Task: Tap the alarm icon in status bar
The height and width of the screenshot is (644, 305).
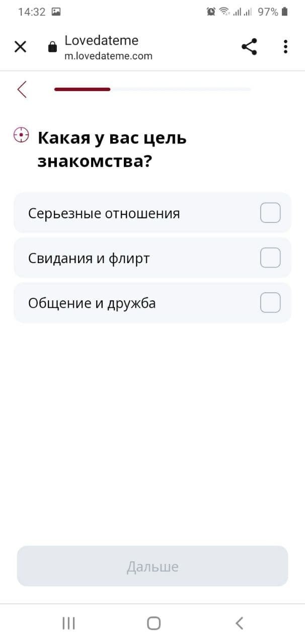Action: [211, 12]
